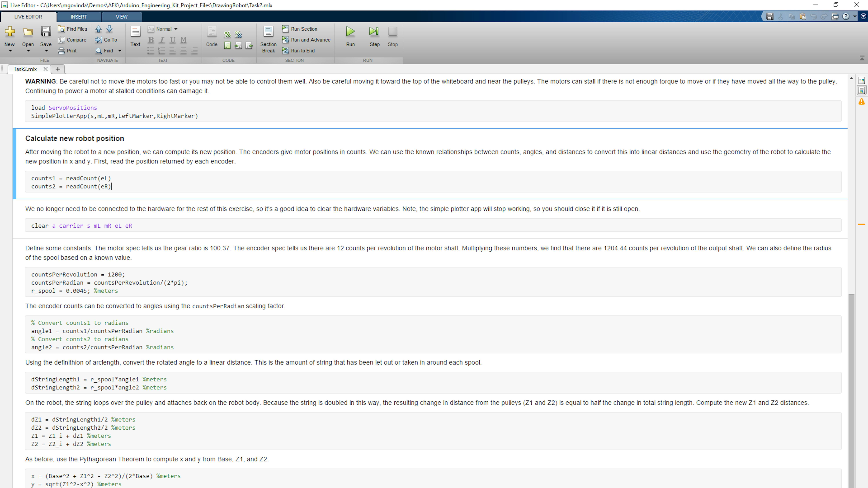Show output on right view icon
The height and width of the screenshot is (488, 868).
(862, 81)
